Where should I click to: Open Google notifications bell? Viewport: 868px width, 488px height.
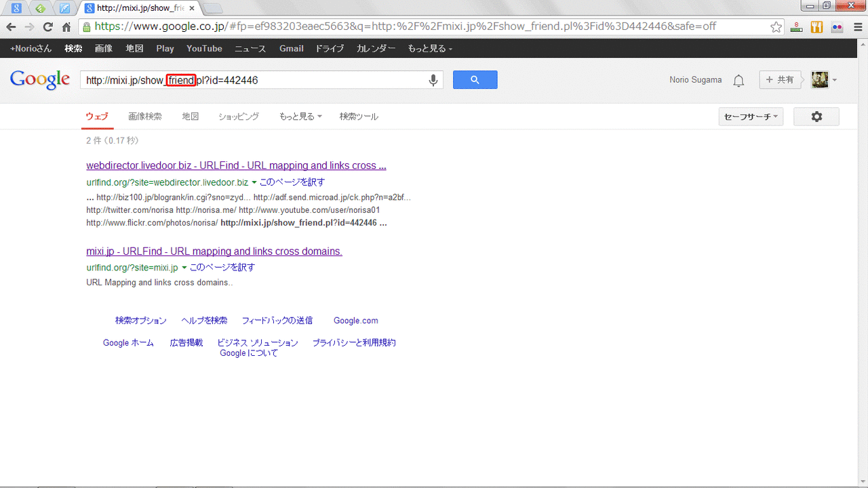click(x=738, y=81)
